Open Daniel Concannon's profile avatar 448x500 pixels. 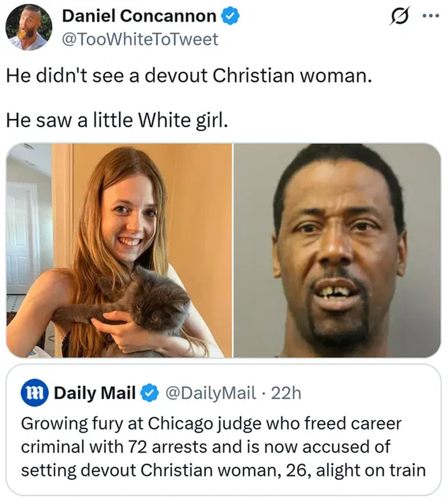coord(28,27)
